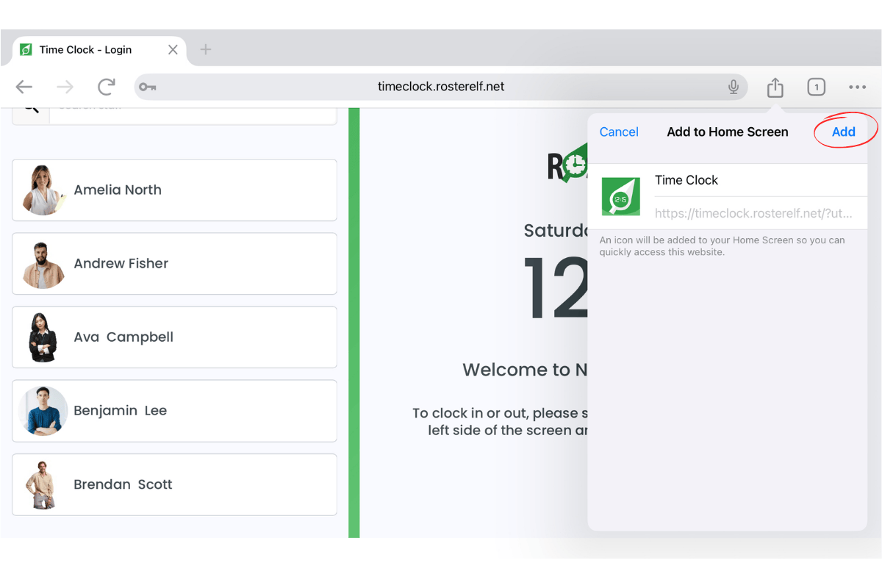Open the tab switcher showing one tab
This screenshot has width=882, height=588.
[816, 87]
